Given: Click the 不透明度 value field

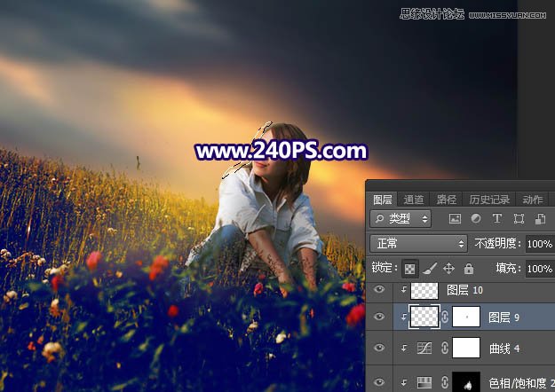Looking at the screenshot, I should (x=539, y=243).
